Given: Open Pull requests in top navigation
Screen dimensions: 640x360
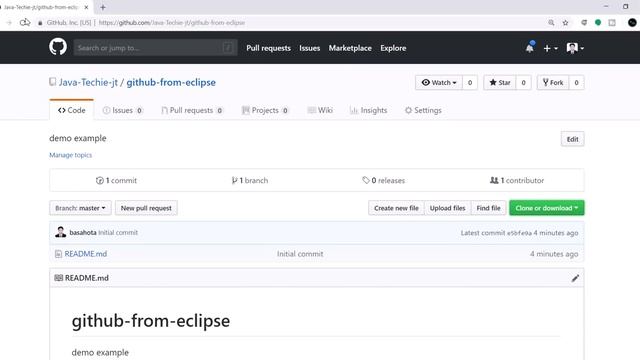Looking at the screenshot, I should (269, 48).
